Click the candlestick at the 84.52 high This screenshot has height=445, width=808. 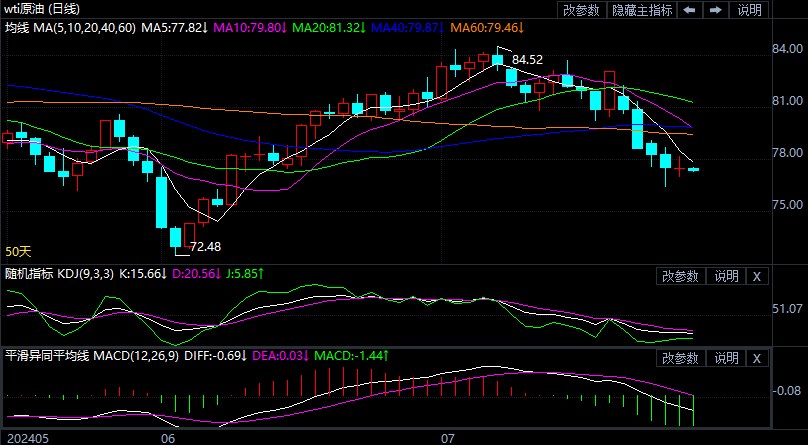coord(497,58)
